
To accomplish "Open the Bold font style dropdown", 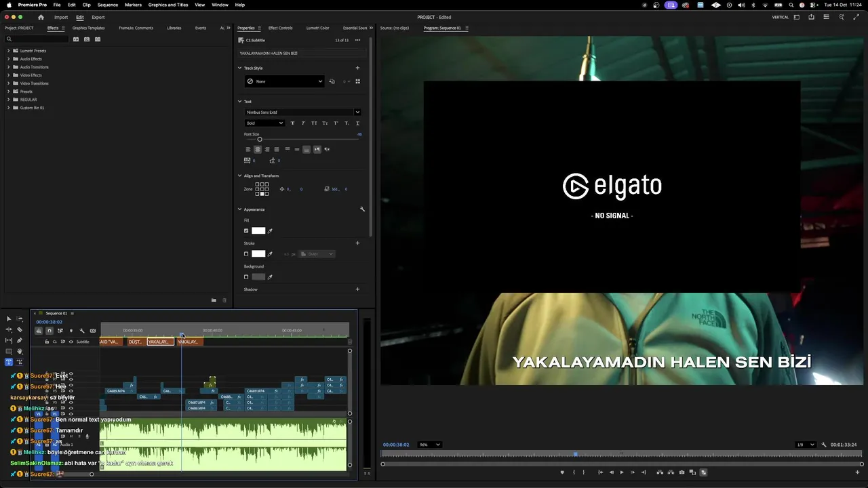I will coord(264,123).
